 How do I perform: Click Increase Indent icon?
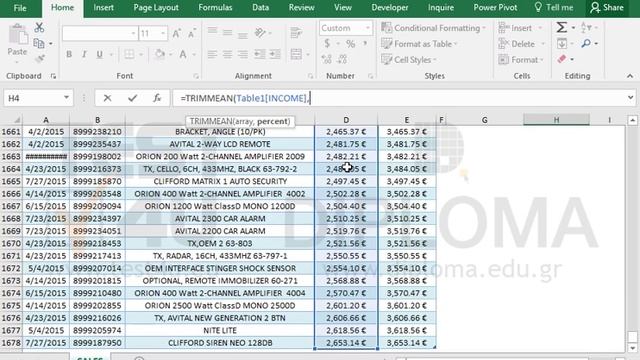pyautogui.click(x=275, y=54)
